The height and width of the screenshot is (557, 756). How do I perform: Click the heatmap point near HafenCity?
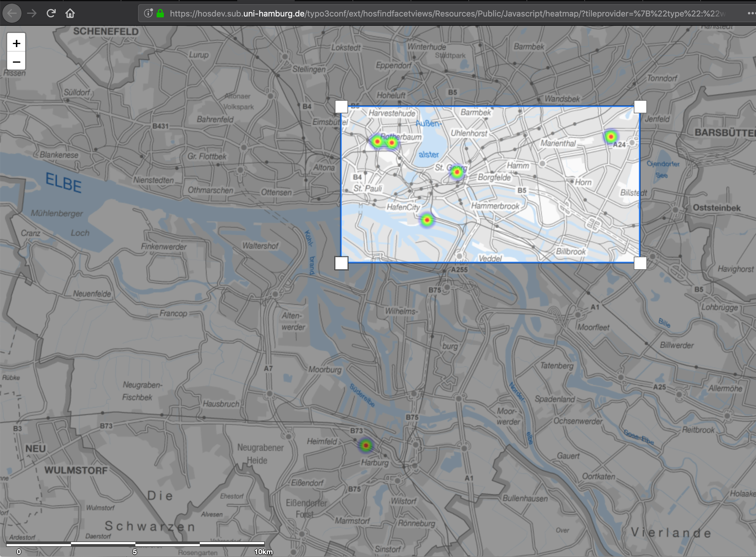click(x=427, y=220)
